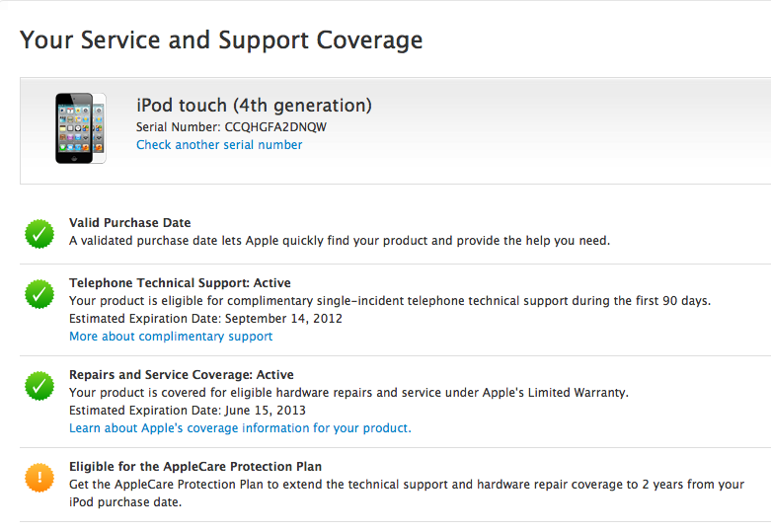
Task: Select the Telephone Technical Support: Active heading
Action: click(x=180, y=283)
